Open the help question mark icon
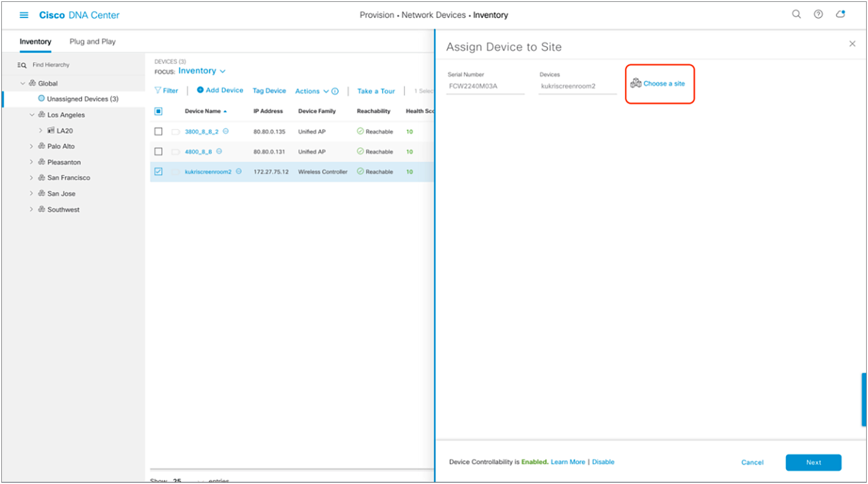This screenshot has width=868, height=484. tap(818, 14)
